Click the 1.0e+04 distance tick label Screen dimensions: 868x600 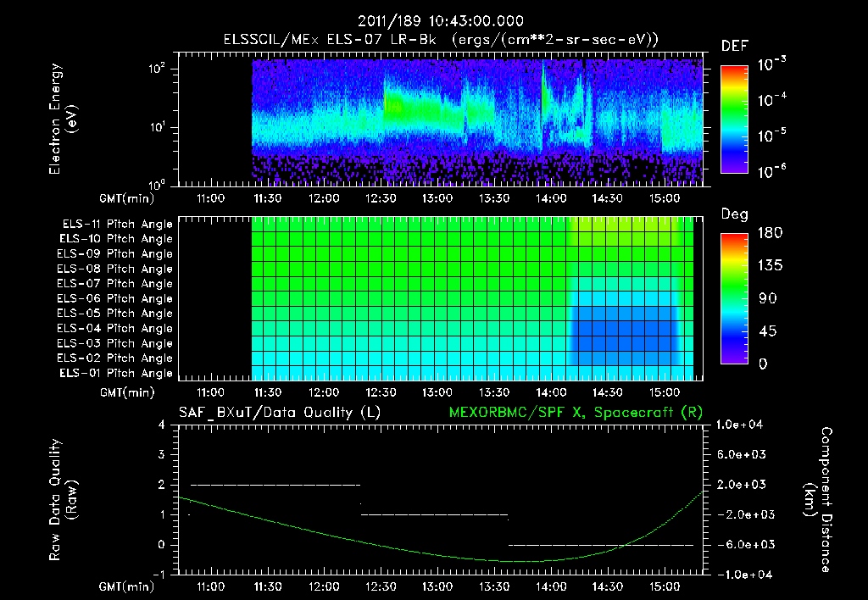pos(739,425)
